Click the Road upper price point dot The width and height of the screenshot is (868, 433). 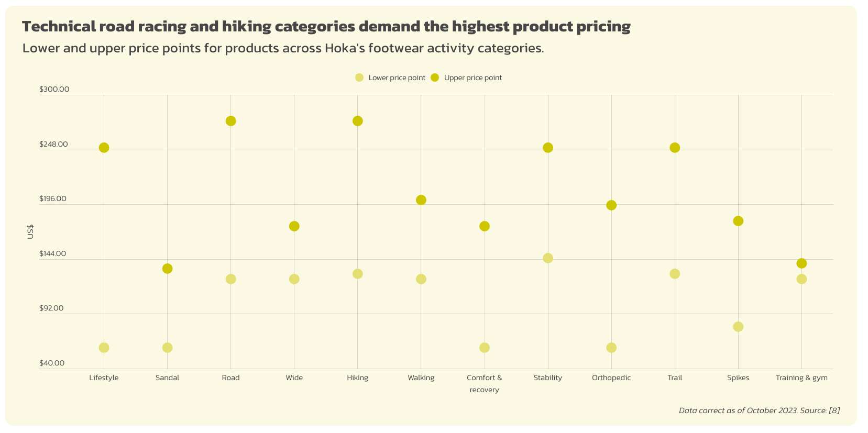(x=230, y=121)
